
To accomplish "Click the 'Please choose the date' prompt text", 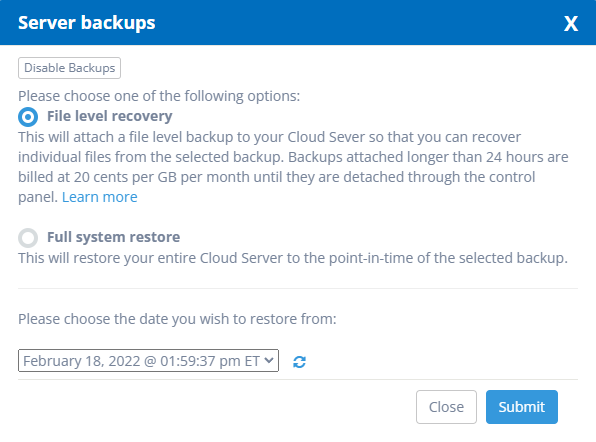I will click(177, 319).
